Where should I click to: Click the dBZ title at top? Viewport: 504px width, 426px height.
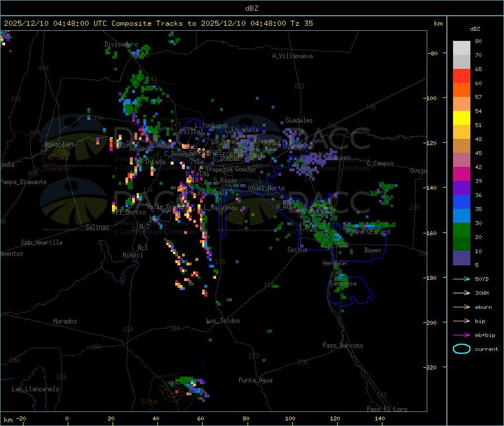click(x=251, y=8)
